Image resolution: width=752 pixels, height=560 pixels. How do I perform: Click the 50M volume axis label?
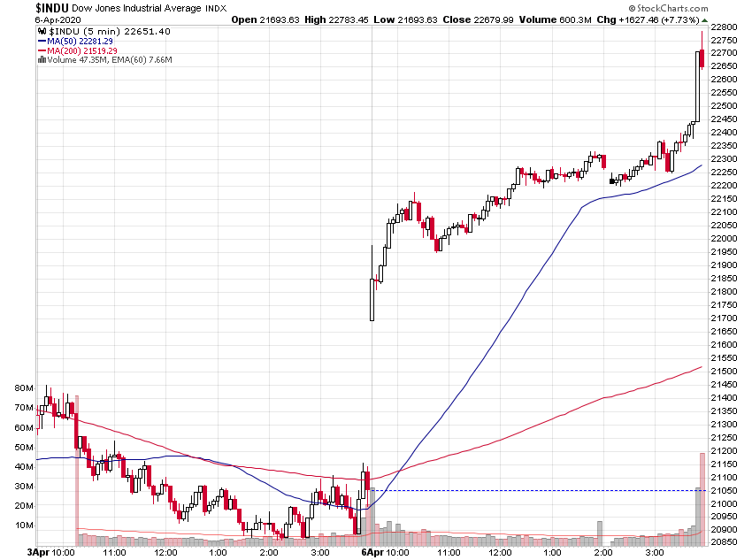point(24,448)
